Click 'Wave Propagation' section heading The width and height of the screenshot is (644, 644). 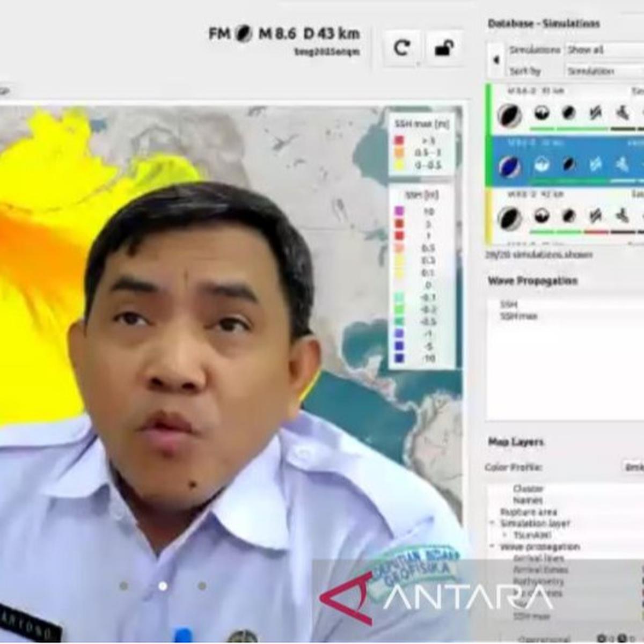532,281
